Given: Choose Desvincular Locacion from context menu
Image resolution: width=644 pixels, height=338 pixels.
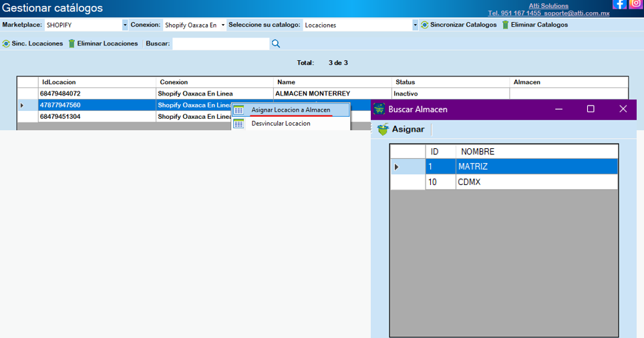Looking at the screenshot, I should (281, 124).
